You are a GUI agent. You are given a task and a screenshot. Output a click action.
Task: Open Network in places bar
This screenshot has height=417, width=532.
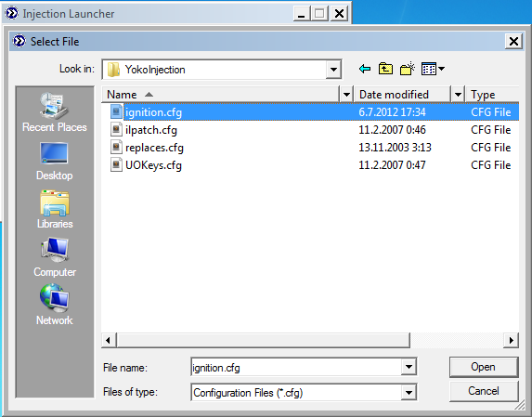[x=54, y=305]
